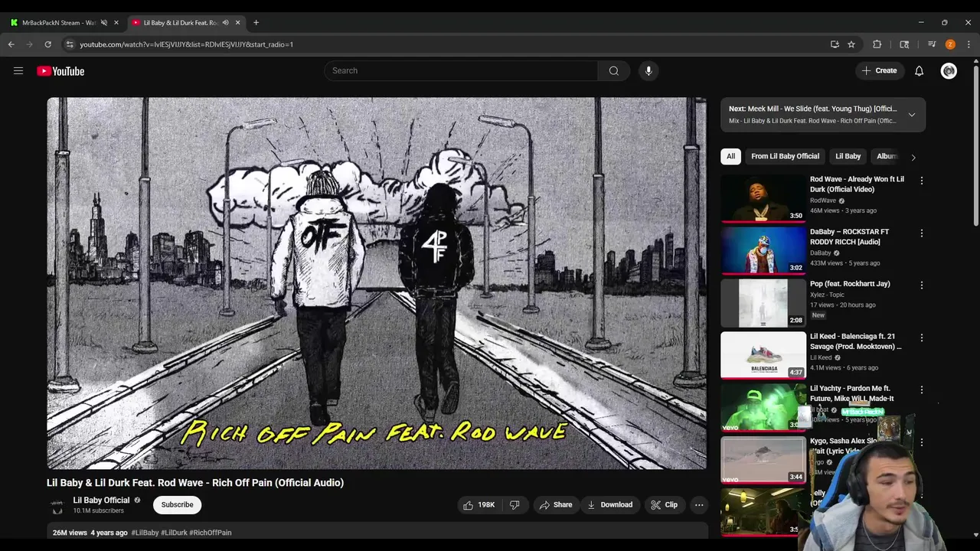Click the Clip button
The image size is (980, 551).
(x=664, y=505)
